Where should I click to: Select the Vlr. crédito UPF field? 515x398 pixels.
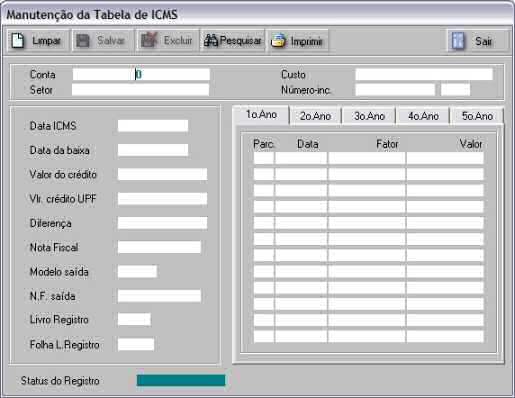pos(162,199)
